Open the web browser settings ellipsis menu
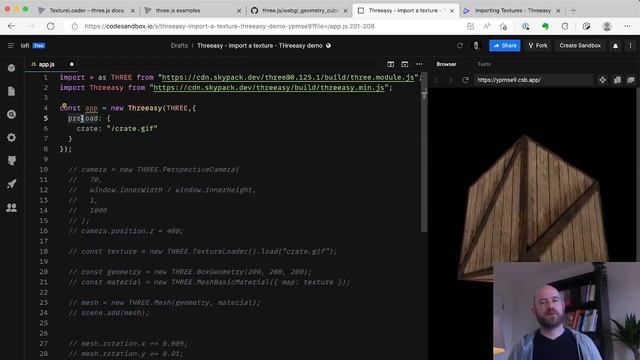This screenshot has width=640, height=360. click(x=627, y=26)
